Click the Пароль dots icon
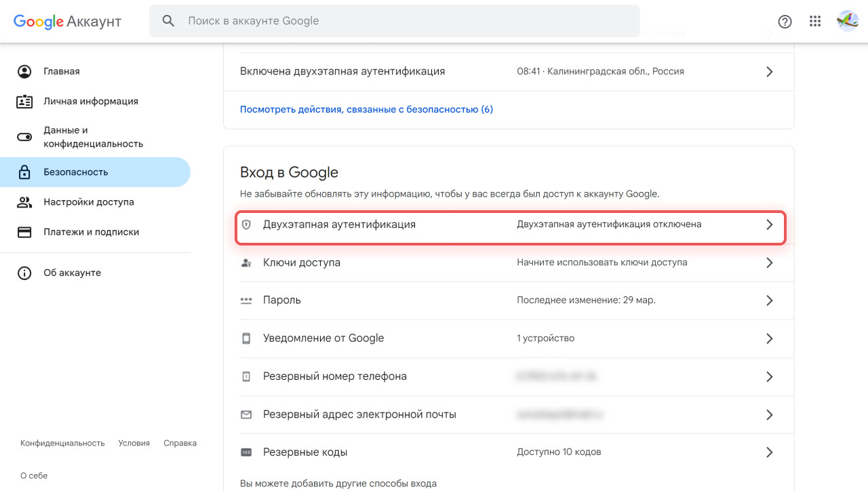868x491 pixels. coord(246,300)
